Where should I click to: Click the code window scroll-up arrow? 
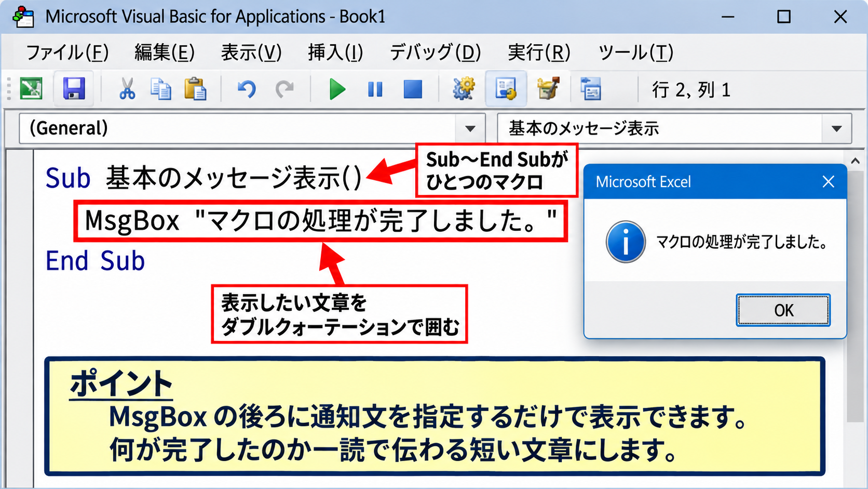coord(856,162)
